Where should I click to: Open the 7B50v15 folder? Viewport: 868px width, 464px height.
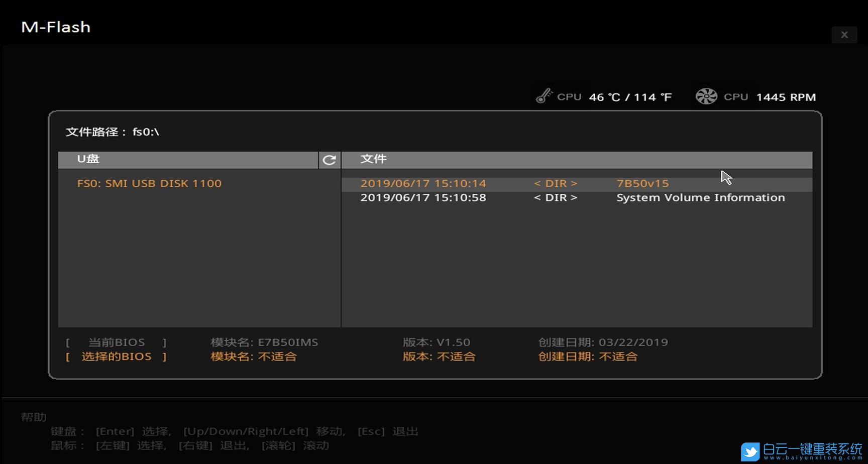[x=642, y=184]
